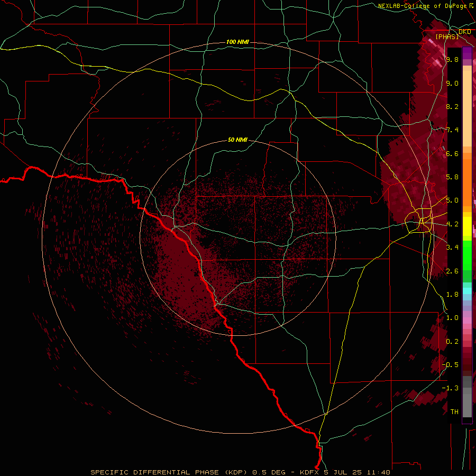Click the 9.8 value on the color scale
Screen dimensions: 476x476
(x=452, y=59)
